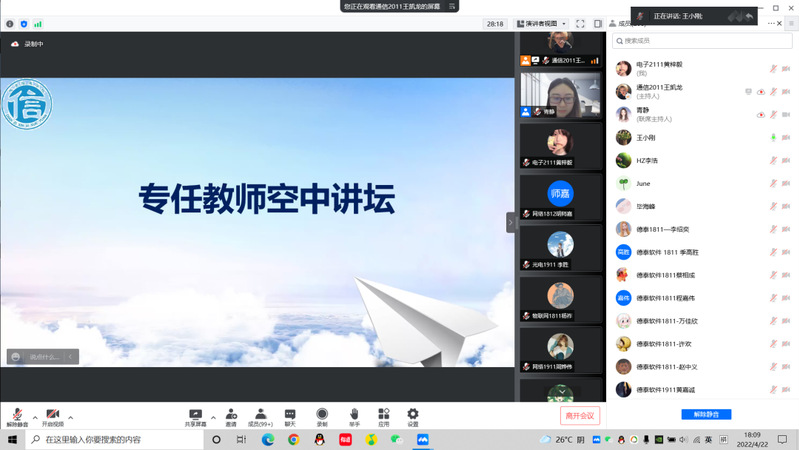The width and height of the screenshot is (799, 450).
Task: Click the red leave meeting (离开会议) button
Action: [x=579, y=416]
